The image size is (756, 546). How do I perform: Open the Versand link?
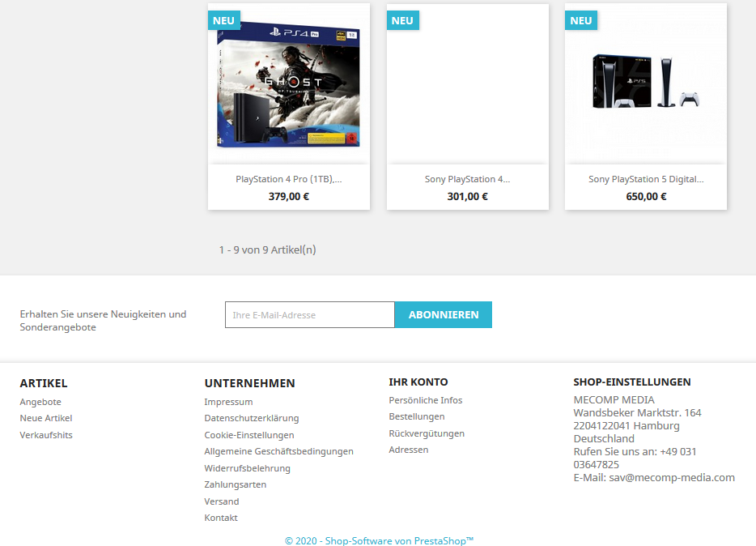coord(222,501)
